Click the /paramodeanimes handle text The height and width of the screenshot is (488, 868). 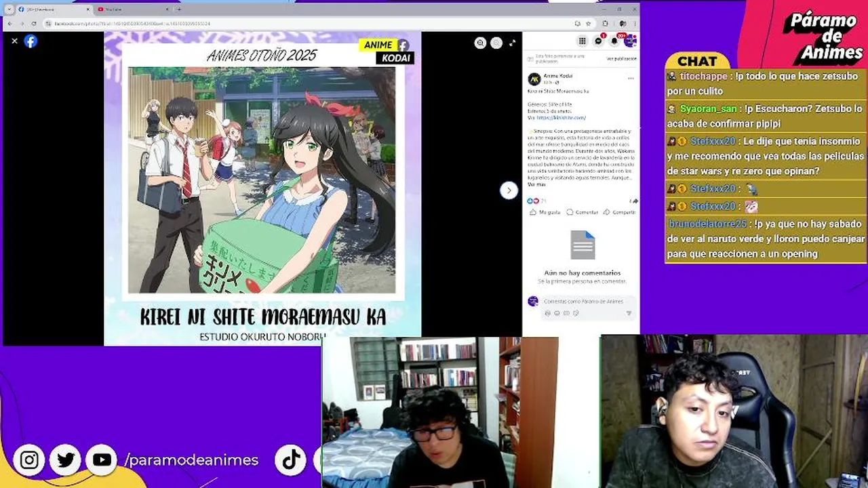(191, 460)
